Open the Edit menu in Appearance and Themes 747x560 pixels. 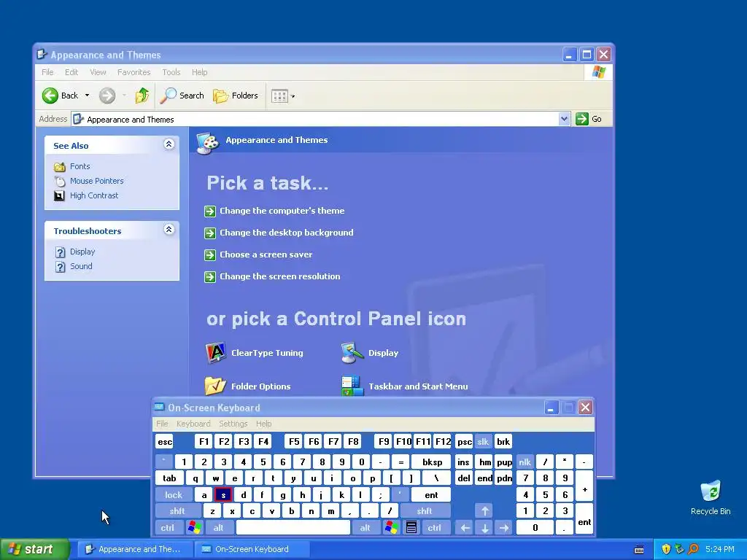click(71, 72)
